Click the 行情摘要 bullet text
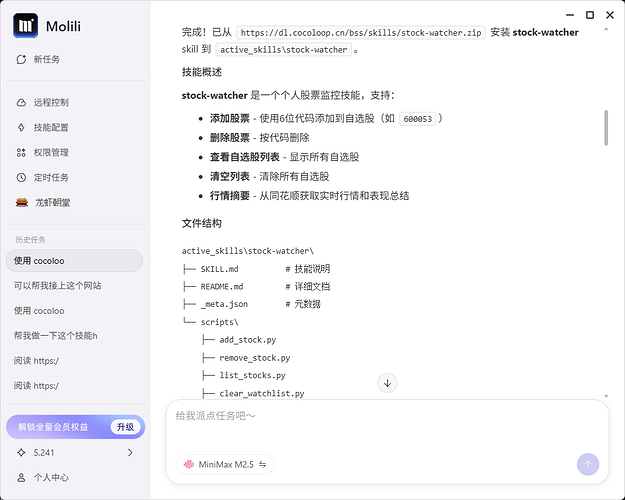 tap(230, 196)
